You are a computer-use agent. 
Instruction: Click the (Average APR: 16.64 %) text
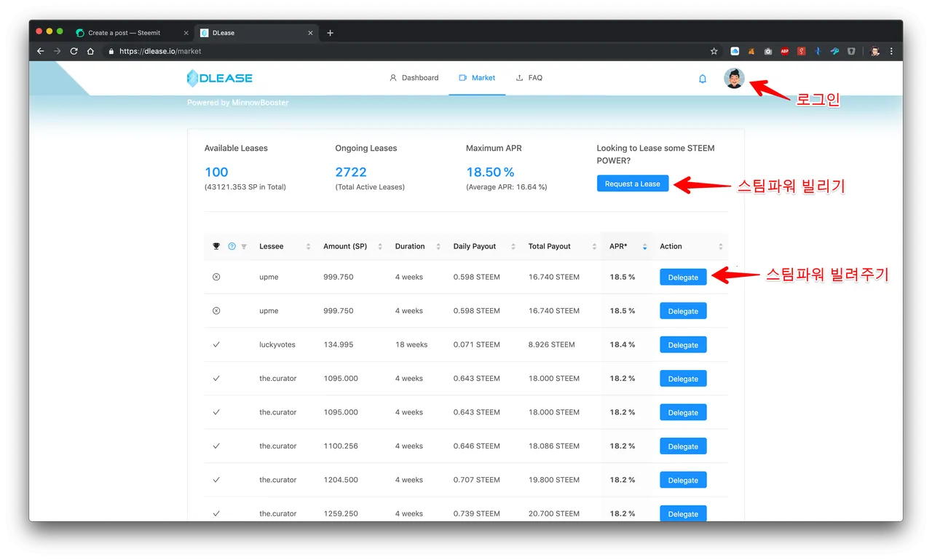click(x=507, y=187)
